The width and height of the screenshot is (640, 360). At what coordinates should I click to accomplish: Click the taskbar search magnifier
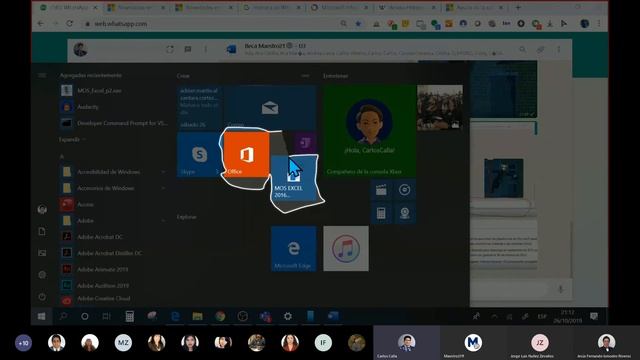[x=63, y=316]
